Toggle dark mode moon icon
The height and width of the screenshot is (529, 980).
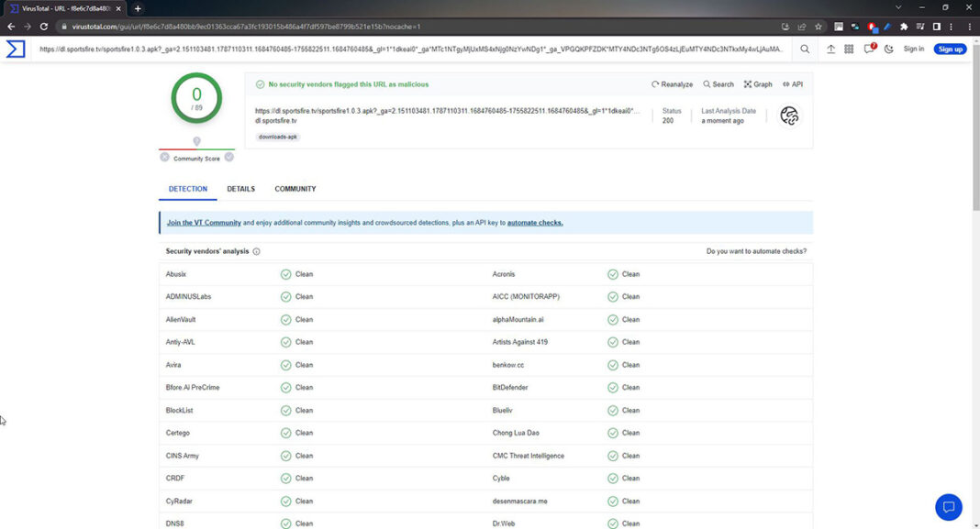887,50
